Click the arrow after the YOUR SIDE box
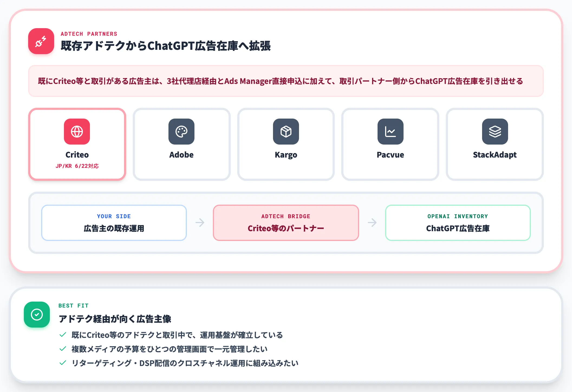Screen dimensions: 572x392 click(x=200, y=223)
